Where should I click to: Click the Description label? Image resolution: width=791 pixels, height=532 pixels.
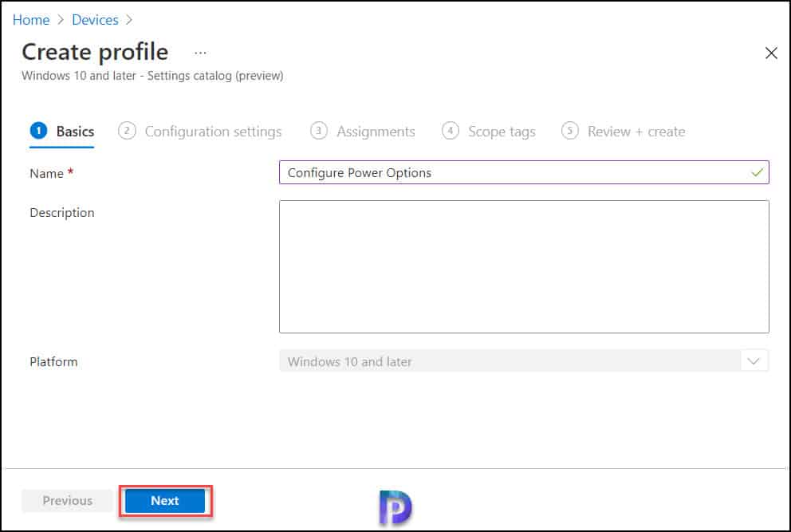(62, 212)
